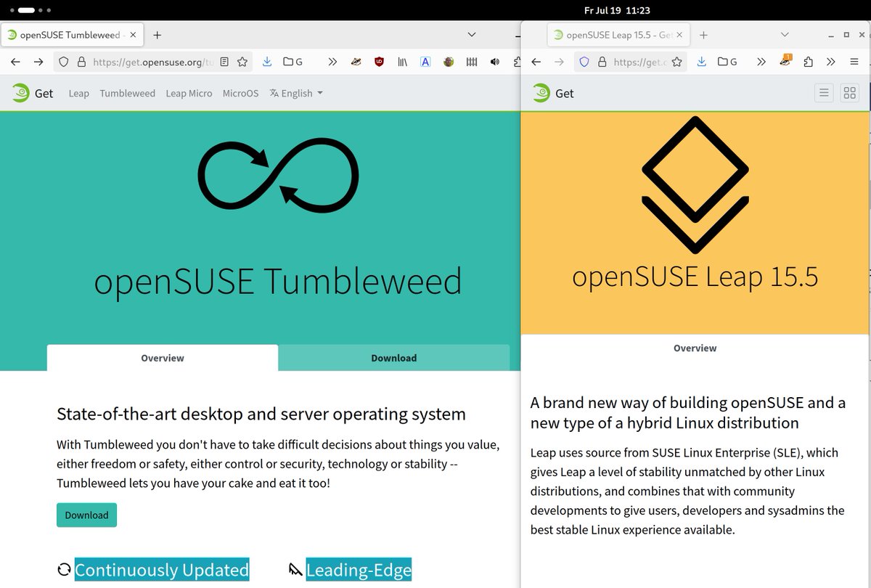Open the clock showing Fr Jul 19 11:23

[x=616, y=11]
